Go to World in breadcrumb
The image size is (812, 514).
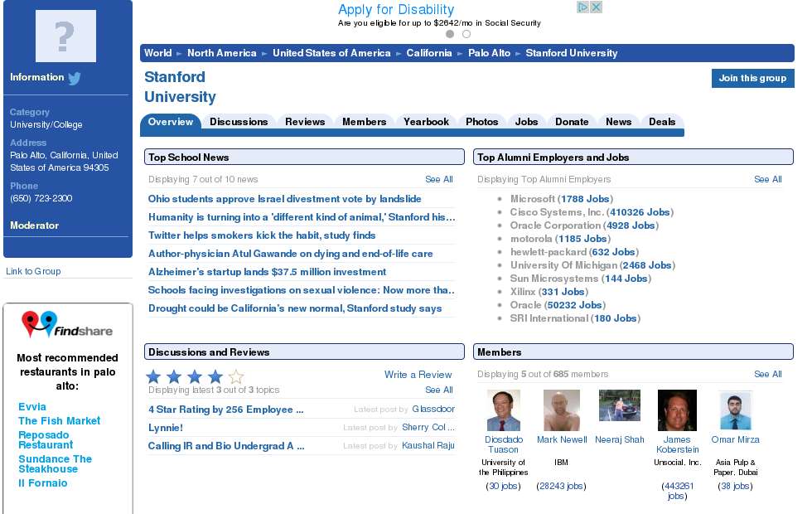(158, 53)
